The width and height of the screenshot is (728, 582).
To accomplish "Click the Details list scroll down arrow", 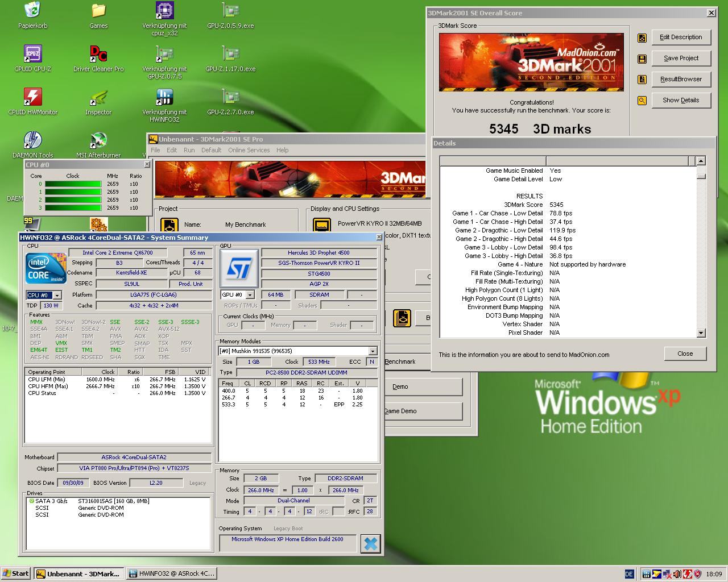I will tap(701, 333).
